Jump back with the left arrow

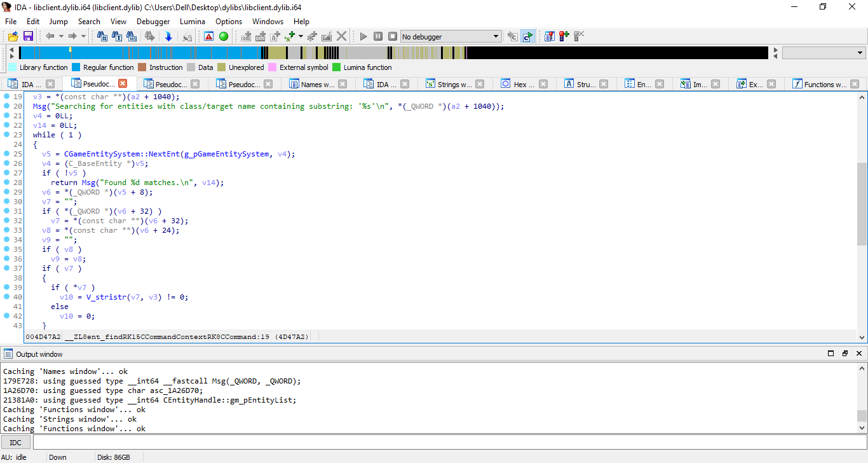pyautogui.click(x=50, y=36)
